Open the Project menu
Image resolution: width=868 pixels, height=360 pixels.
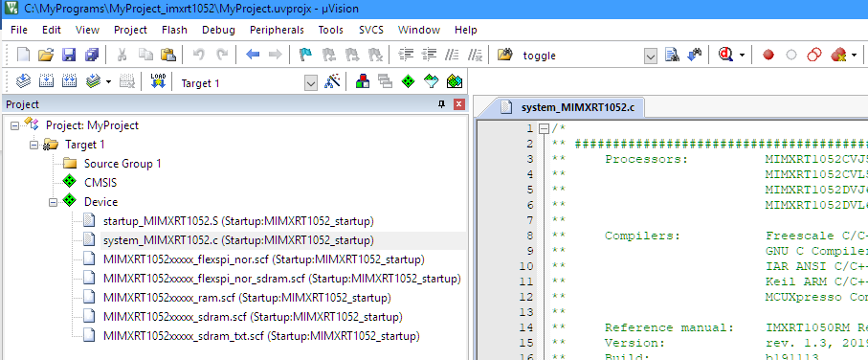click(x=131, y=30)
